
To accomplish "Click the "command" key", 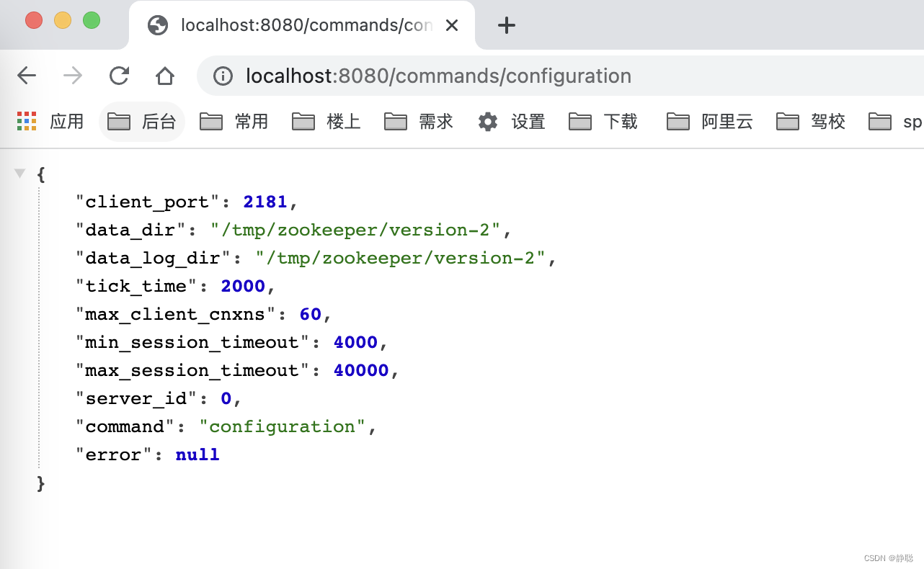I will click(x=125, y=426).
